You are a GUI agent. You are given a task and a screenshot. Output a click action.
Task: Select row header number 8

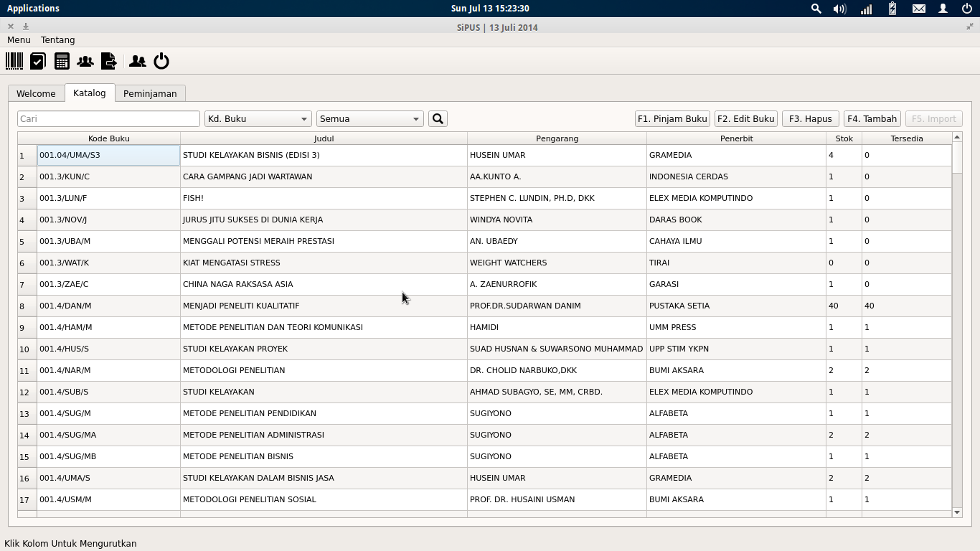[27, 306]
